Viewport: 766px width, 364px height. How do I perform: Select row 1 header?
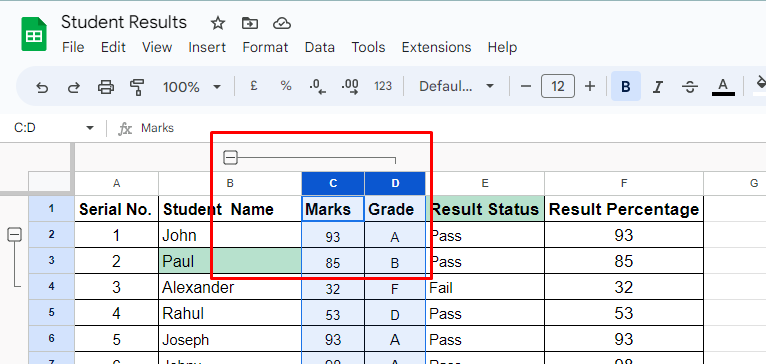click(51, 209)
